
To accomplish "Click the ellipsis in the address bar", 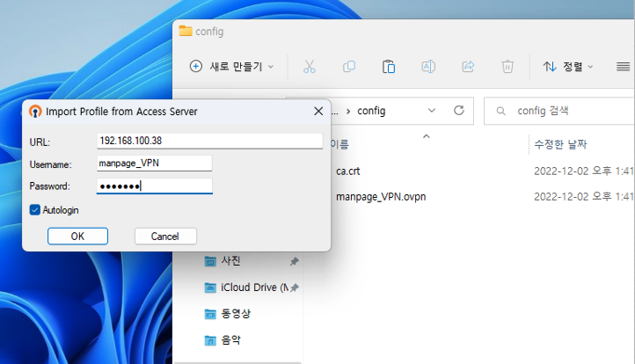I will tap(335, 113).
